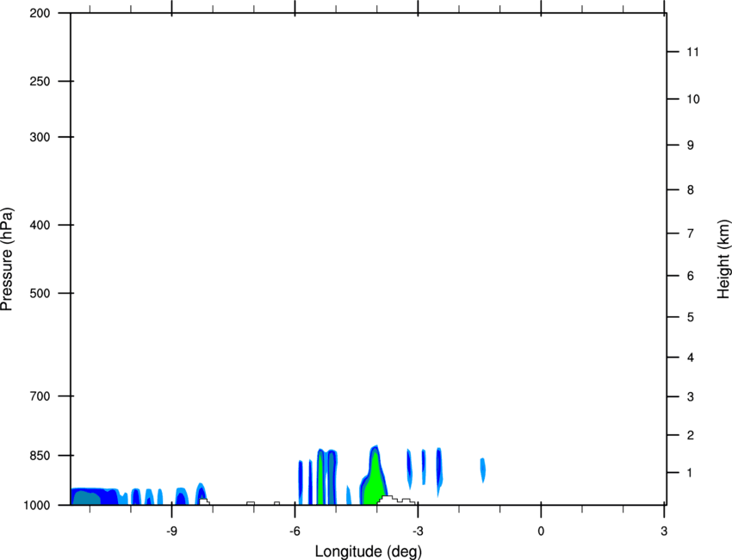Click the 'Pressure (hPa)' axis title

[7, 259]
